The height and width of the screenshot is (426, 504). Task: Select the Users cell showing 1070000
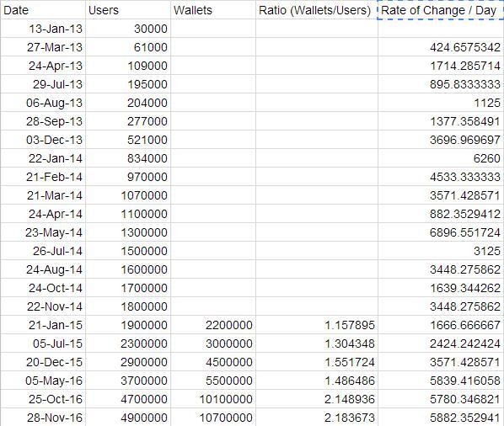[x=128, y=195]
